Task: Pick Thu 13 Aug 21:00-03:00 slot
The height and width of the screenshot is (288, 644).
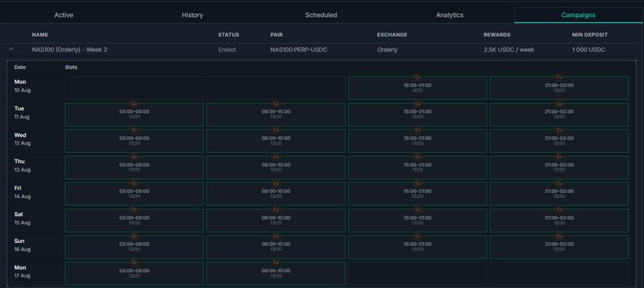Action: tap(559, 167)
